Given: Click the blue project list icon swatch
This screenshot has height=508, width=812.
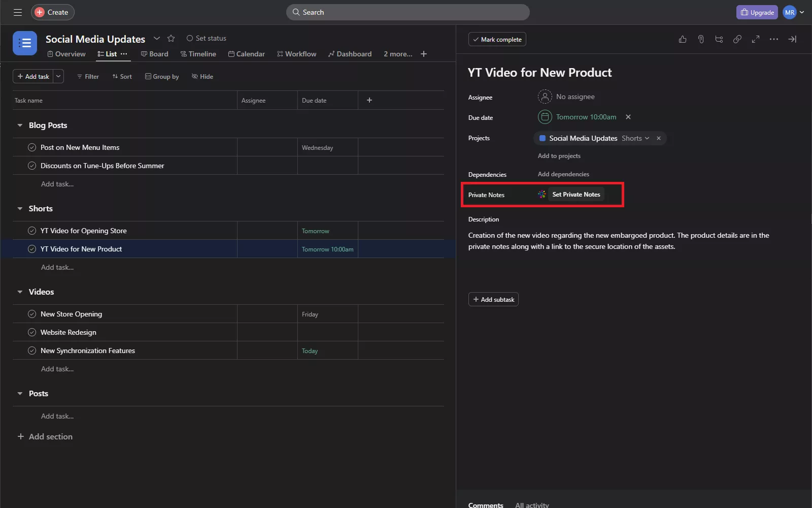Looking at the screenshot, I should [25, 43].
